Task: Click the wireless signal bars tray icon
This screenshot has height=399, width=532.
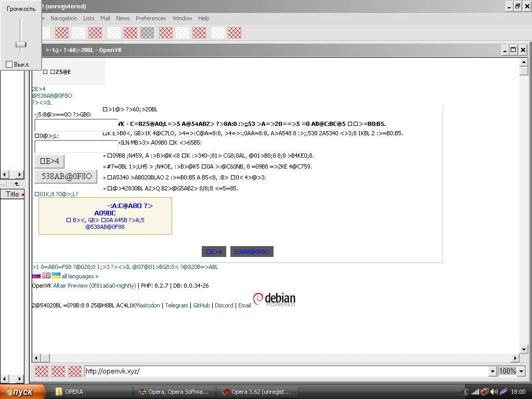Action: tap(475, 392)
